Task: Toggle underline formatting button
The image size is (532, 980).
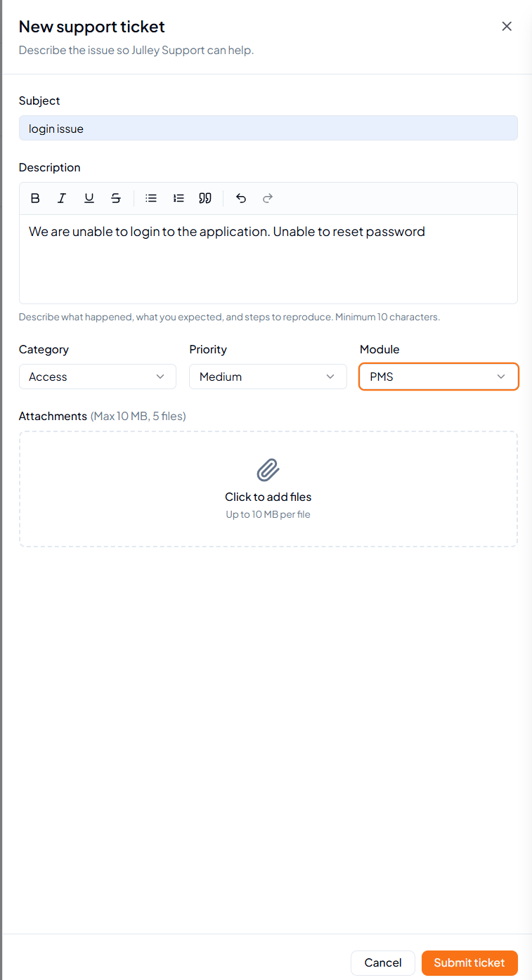Action: click(x=89, y=198)
